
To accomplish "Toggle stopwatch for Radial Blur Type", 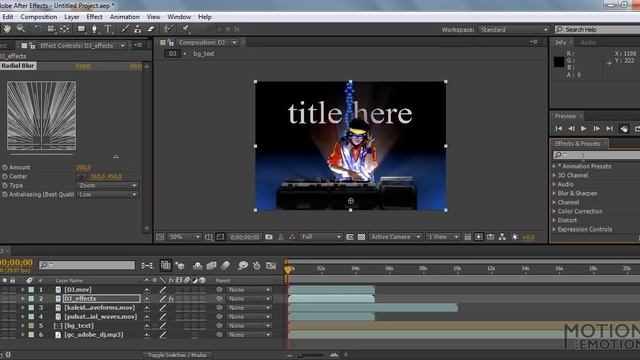I will [x=5, y=185].
